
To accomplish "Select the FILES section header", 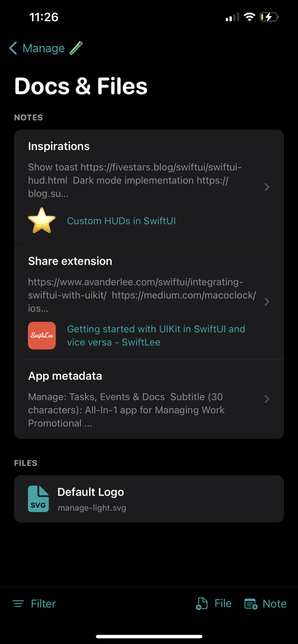I will [27, 463].
